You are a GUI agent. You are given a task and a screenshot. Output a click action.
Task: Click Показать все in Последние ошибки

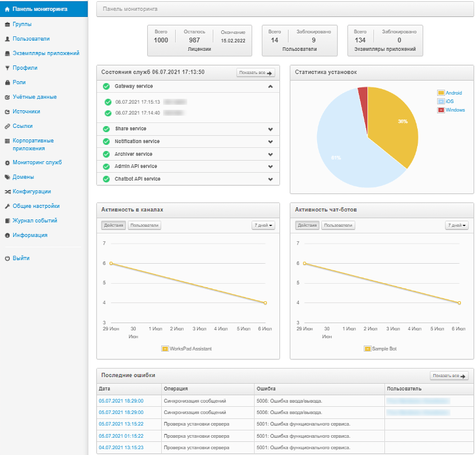coord(449,376)
